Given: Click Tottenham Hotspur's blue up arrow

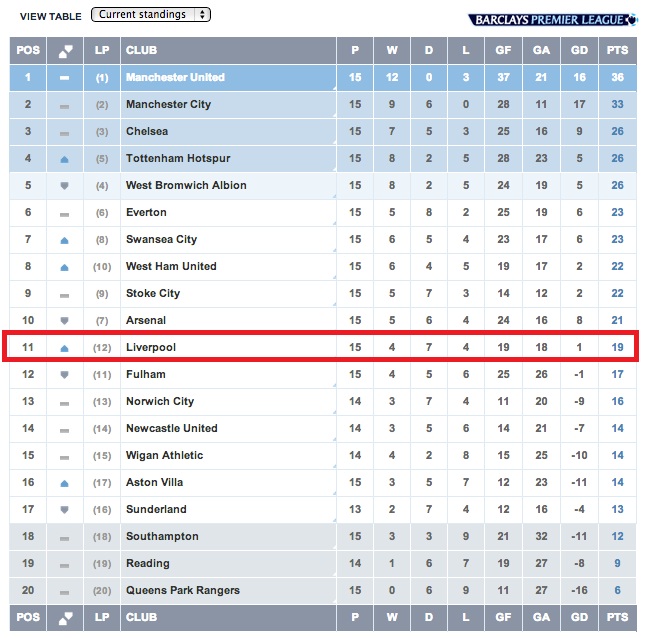Looking at the screenshot, I should point(64,159).
